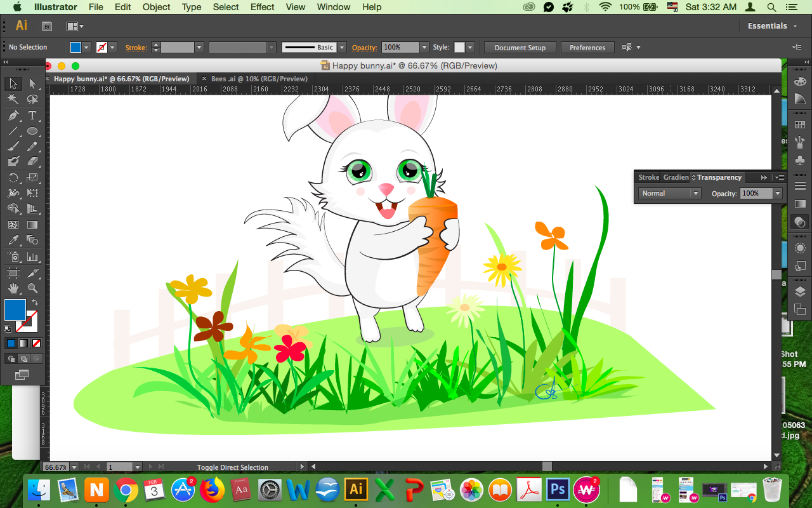Open the Layers panel from right dock
This screenshot has width=812, height=508.
click(x=800, y=292)
